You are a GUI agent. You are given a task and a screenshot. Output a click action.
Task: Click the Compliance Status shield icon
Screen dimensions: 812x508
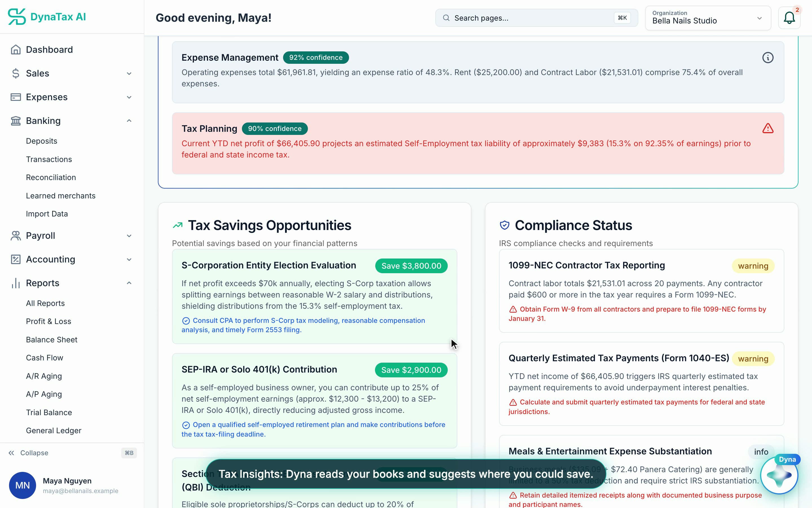pos(505,225)
